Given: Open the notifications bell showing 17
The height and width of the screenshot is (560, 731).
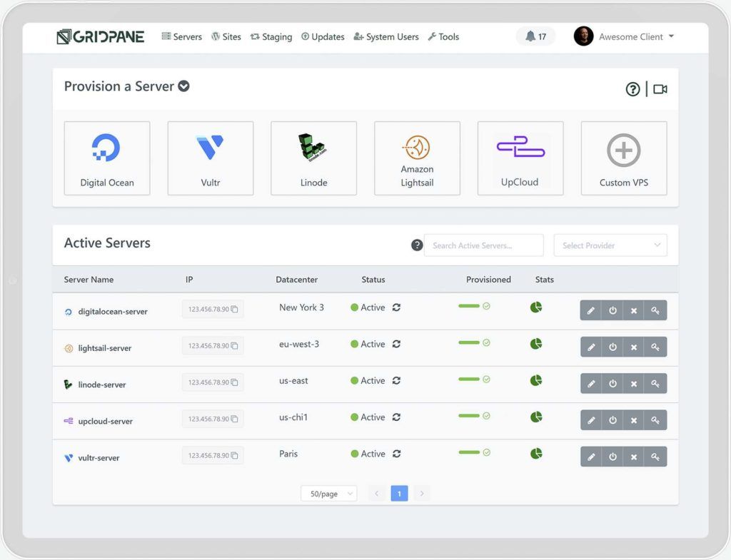Looking at the screenshot, I should coord(535,36).
